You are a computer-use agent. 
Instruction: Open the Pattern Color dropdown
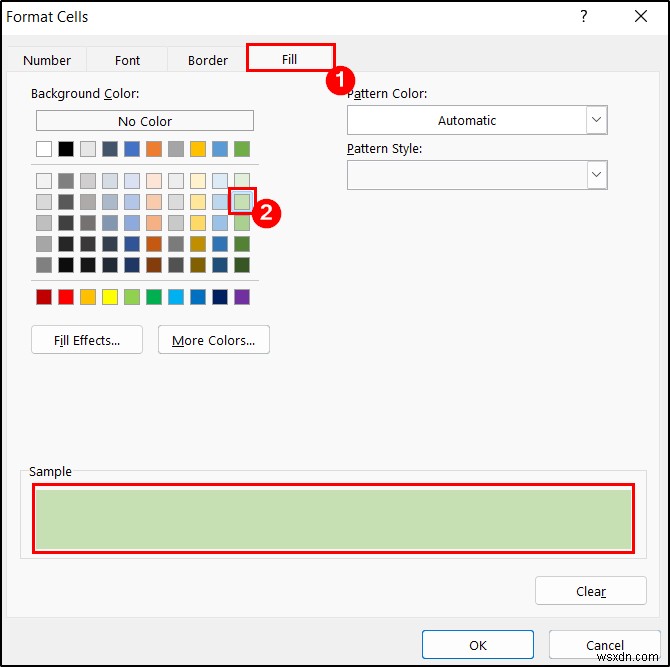point(596,120)
